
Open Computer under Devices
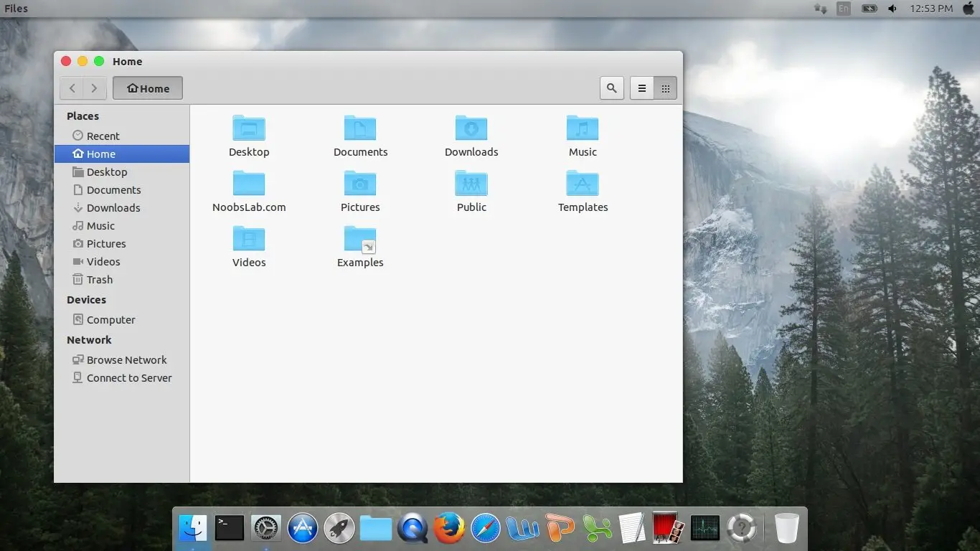click(110, 320)
